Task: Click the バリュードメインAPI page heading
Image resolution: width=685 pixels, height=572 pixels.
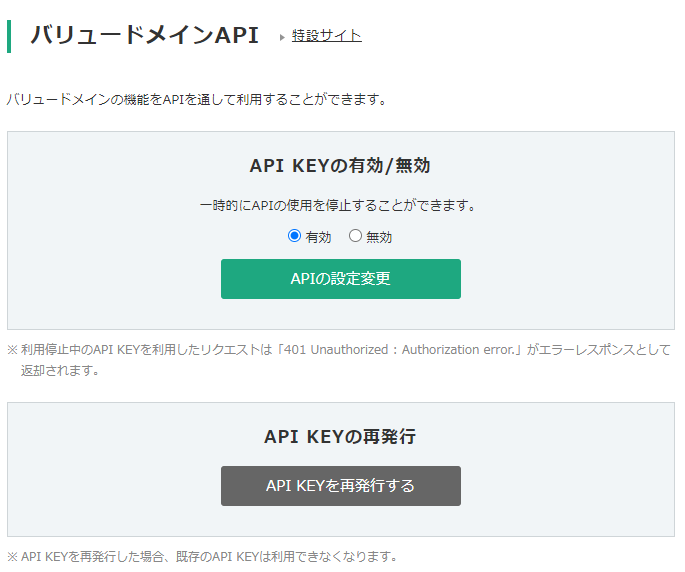Action: point(145,35)
